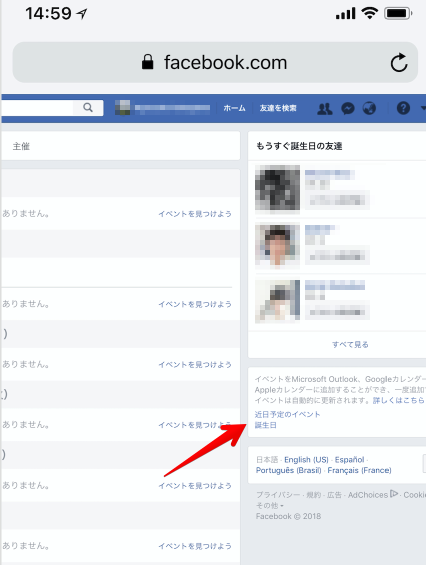Click the Facebook search magnifier icon

(x=88, y=107)
